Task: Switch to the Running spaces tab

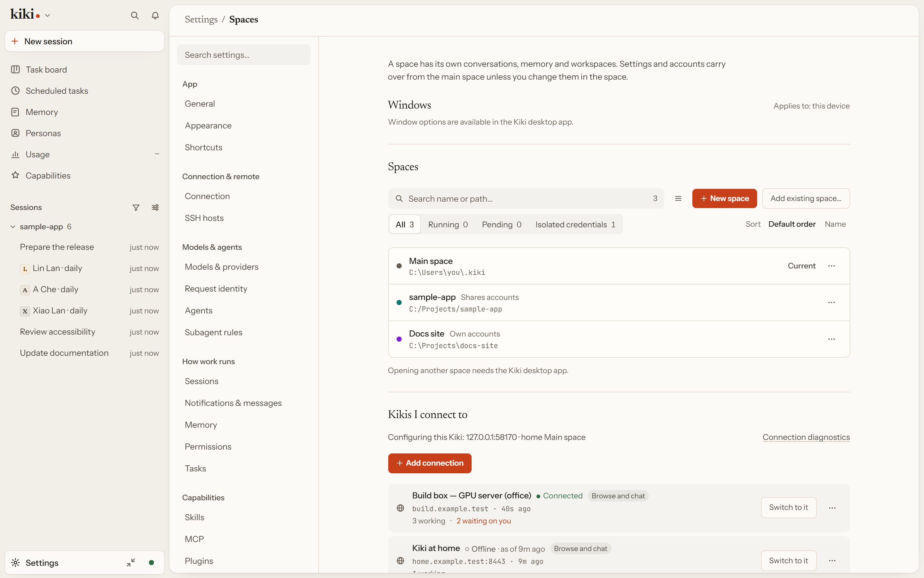Action: coord(448,224)
